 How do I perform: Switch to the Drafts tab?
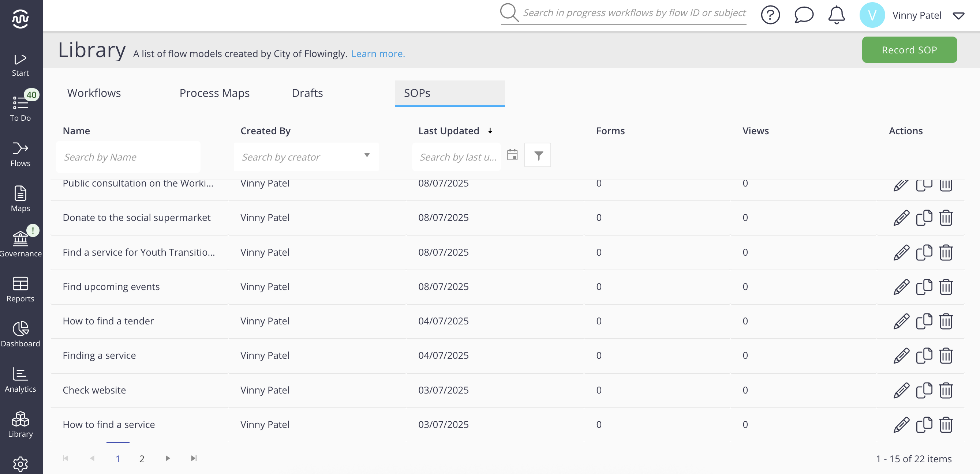[x=307, y=93]
